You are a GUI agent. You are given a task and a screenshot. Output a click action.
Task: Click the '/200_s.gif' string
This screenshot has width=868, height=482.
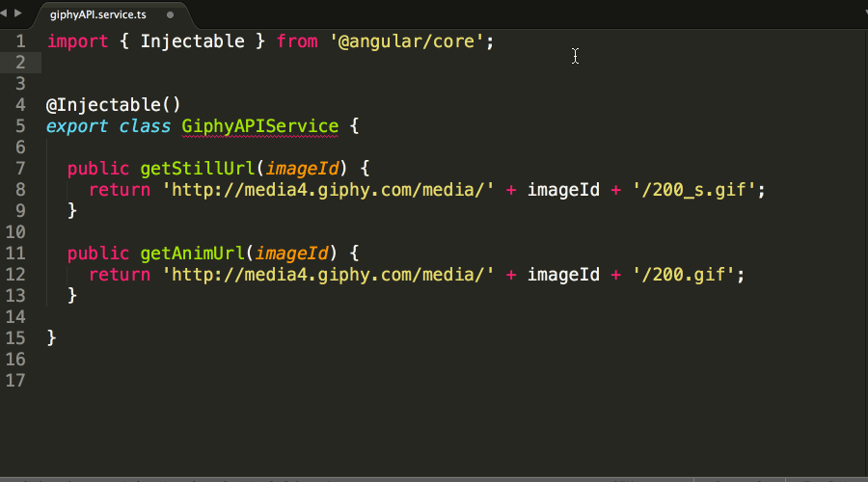pyautogui.click(x=694, y=190)
